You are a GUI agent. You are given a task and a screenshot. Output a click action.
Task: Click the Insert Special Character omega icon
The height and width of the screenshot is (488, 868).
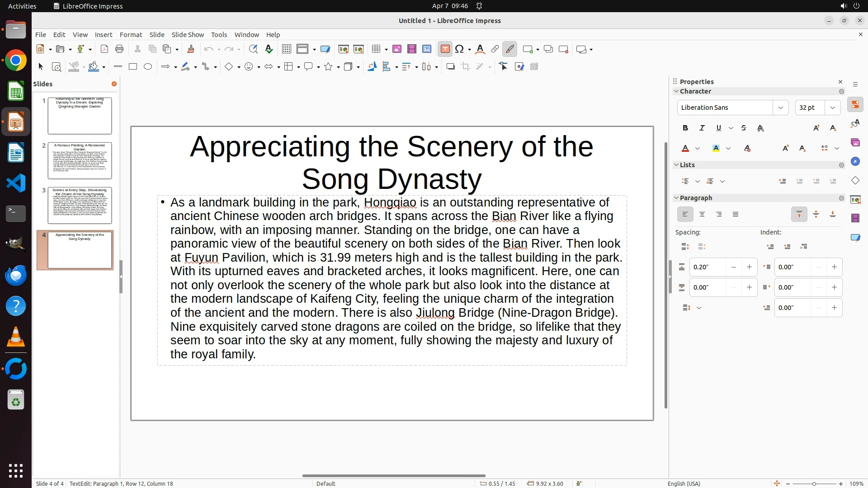pyautogui.click(x=460, y=49)
